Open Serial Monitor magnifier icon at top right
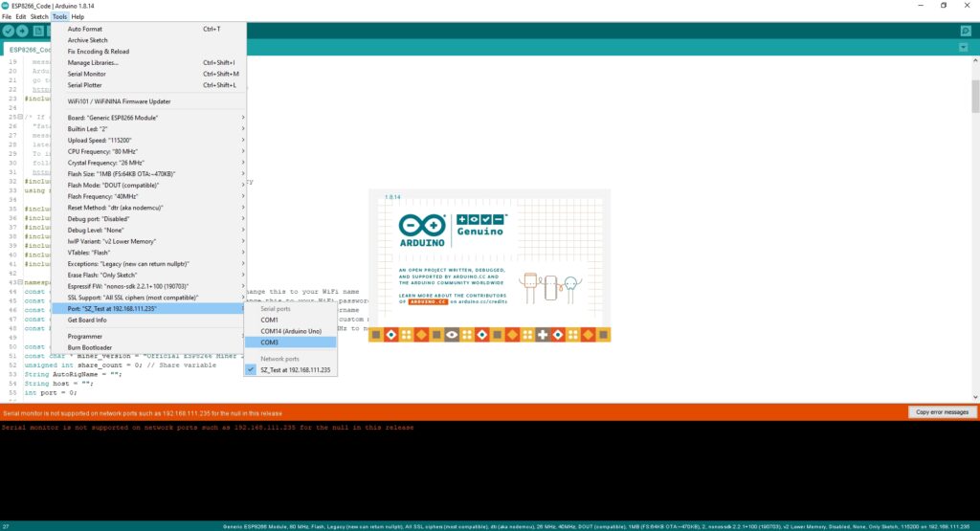The height and width of the screenshot is (531, 980). [966, 31]
